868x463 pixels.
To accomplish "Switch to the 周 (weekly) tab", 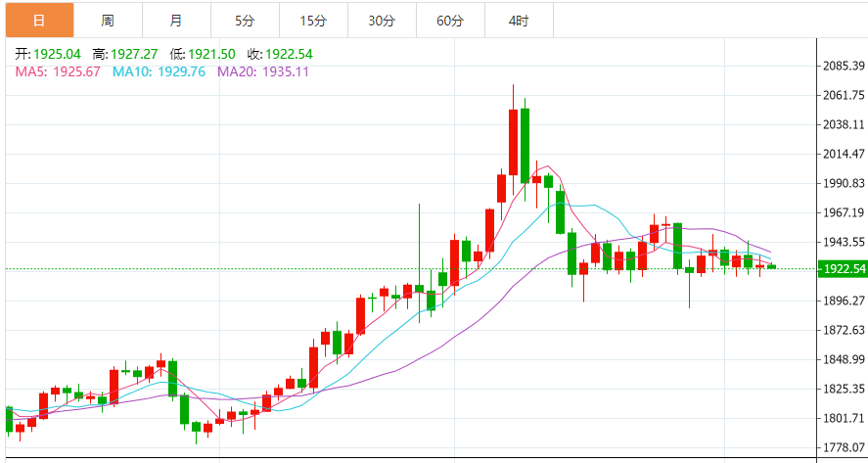I will pos(107,20).
